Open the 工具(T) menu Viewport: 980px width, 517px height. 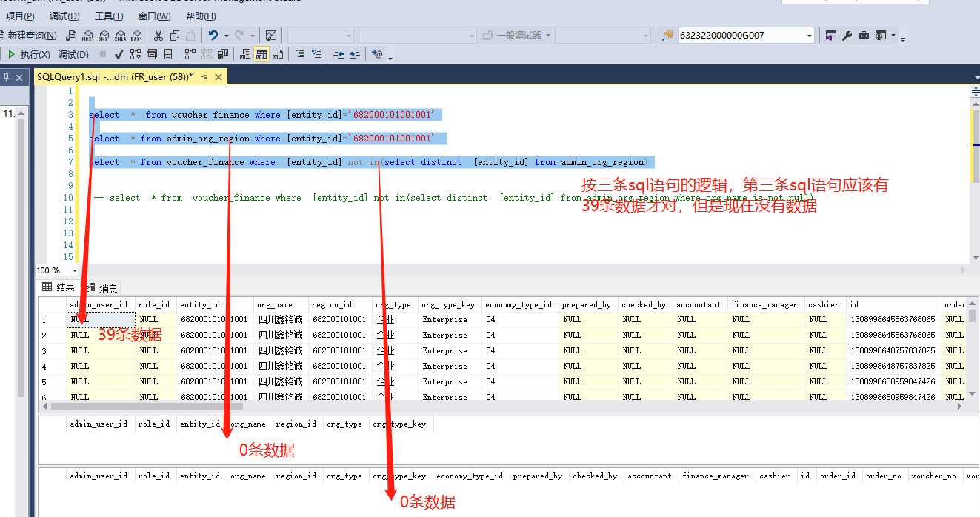(x=109, y=16)
